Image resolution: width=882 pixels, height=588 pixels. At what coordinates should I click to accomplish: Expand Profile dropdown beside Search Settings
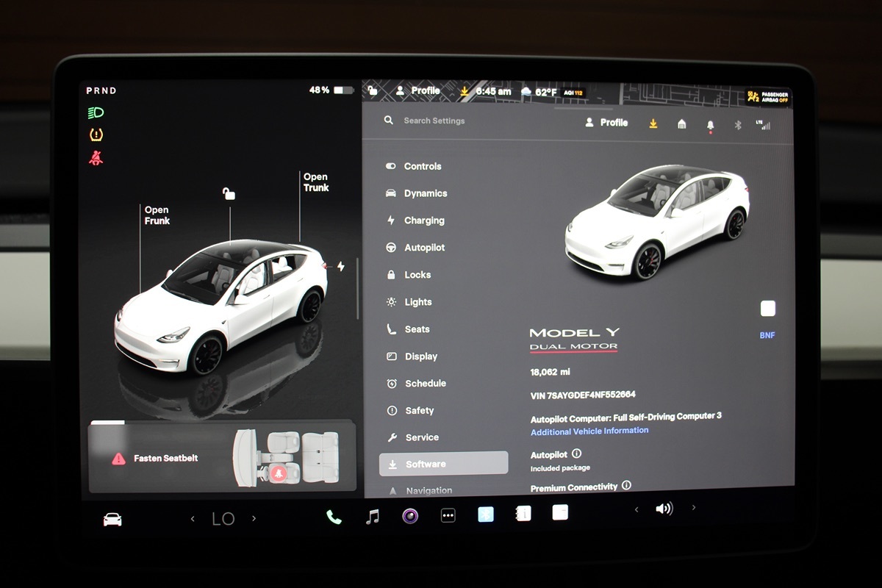[x=606, y=123]
